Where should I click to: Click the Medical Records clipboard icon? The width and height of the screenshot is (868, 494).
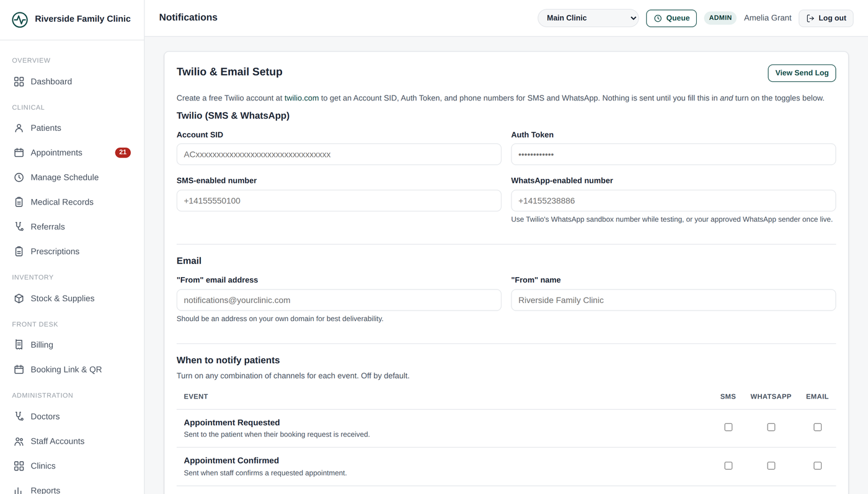(19, 202)
